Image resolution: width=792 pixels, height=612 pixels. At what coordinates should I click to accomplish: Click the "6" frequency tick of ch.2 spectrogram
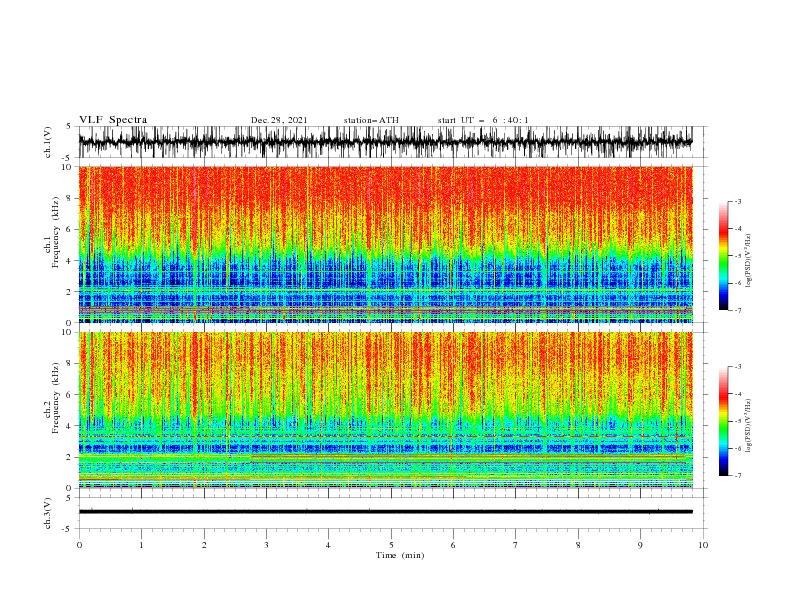click(x=70, y=395)
